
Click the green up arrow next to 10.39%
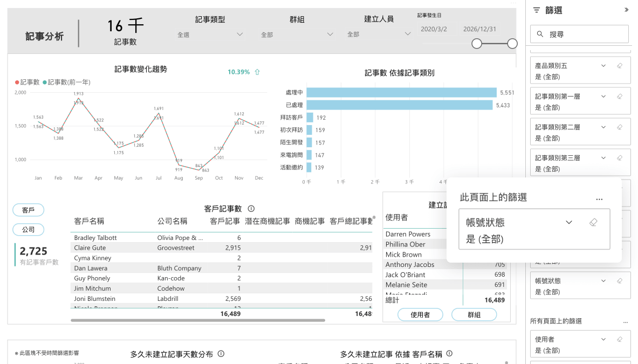coord(257,72)
